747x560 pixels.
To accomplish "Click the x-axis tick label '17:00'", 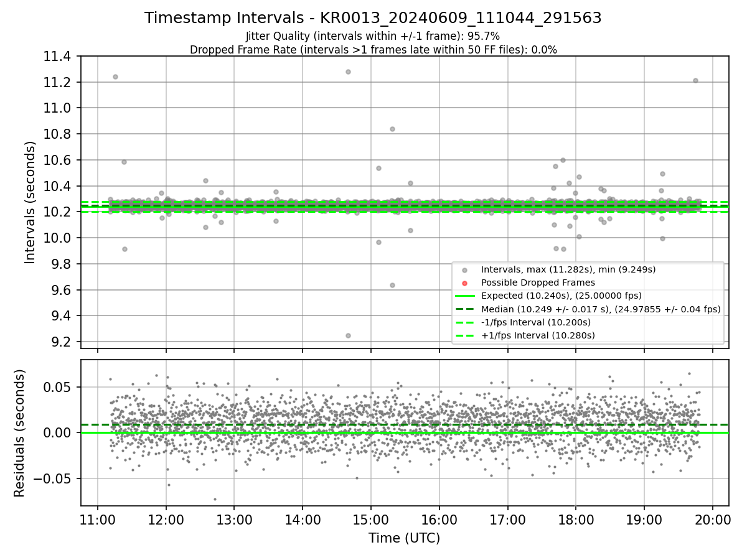I will point(507,520).
